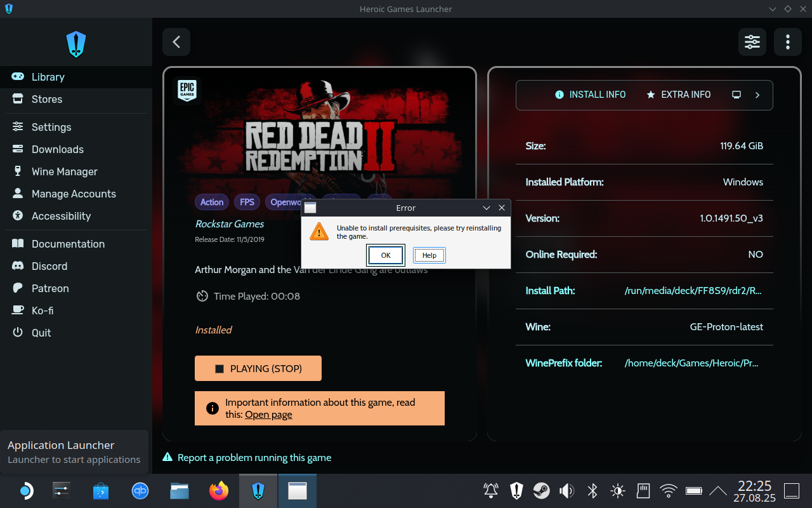Click the GE-Proton-latest Wine value
812x508 pixels.
point(726,327)
